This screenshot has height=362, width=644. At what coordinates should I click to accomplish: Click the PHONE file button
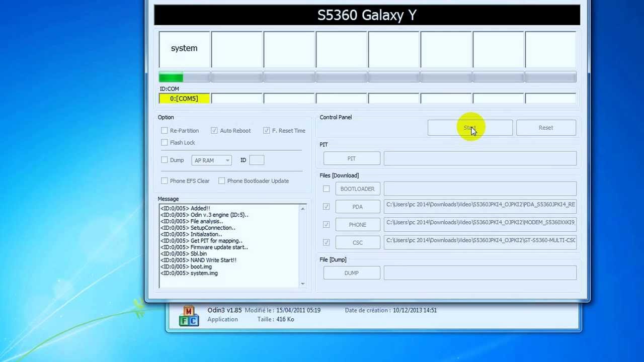(x=357, y=225)
